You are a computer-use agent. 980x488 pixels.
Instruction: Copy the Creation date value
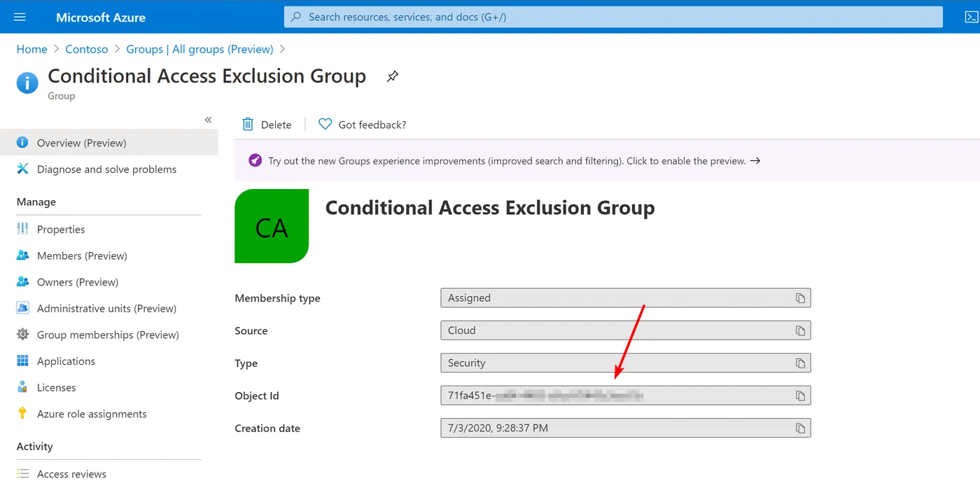coord(800,428)
